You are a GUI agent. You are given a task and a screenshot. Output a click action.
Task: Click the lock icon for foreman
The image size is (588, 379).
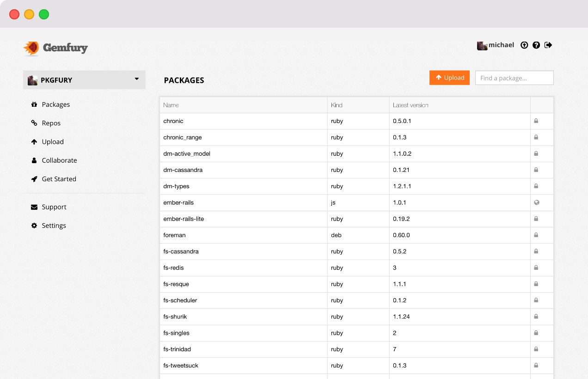pyautogui.click(x=536, y=235)
